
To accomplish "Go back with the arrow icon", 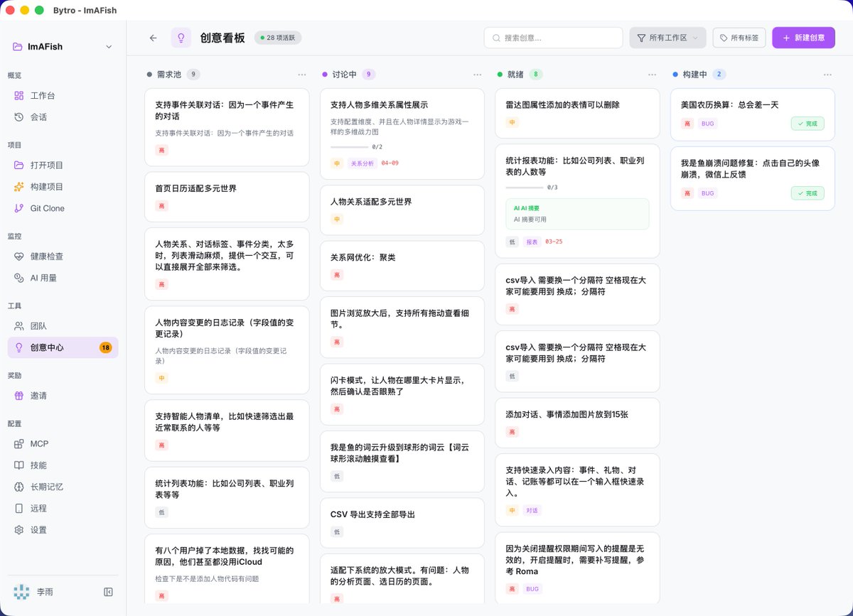I will [153, 38].
